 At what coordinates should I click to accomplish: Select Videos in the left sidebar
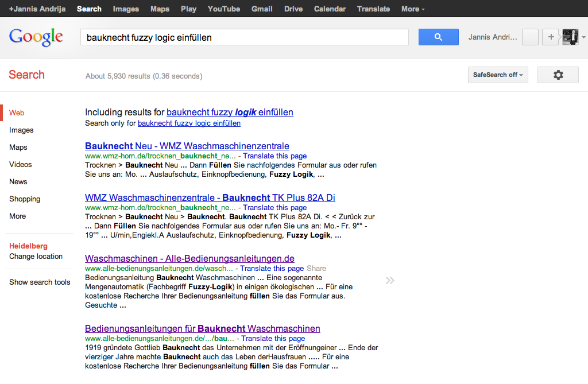tap(21, 164)
